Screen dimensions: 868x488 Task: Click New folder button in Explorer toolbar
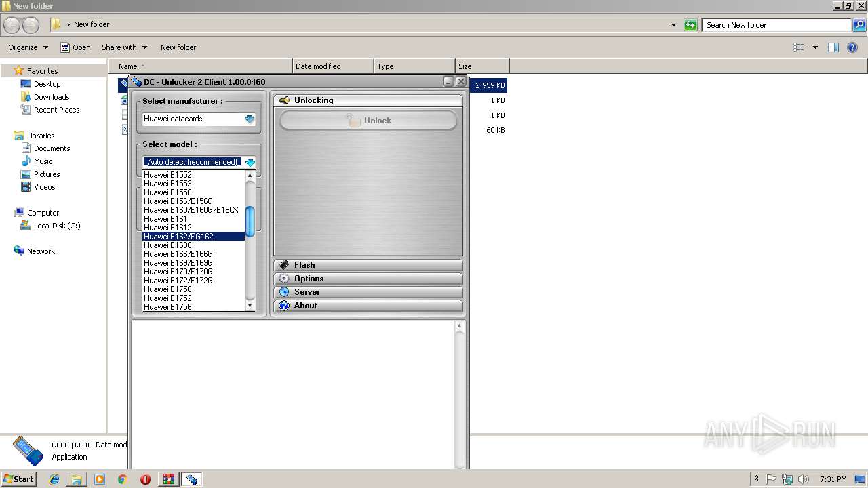pyautogui.click(x=178, y=47)
